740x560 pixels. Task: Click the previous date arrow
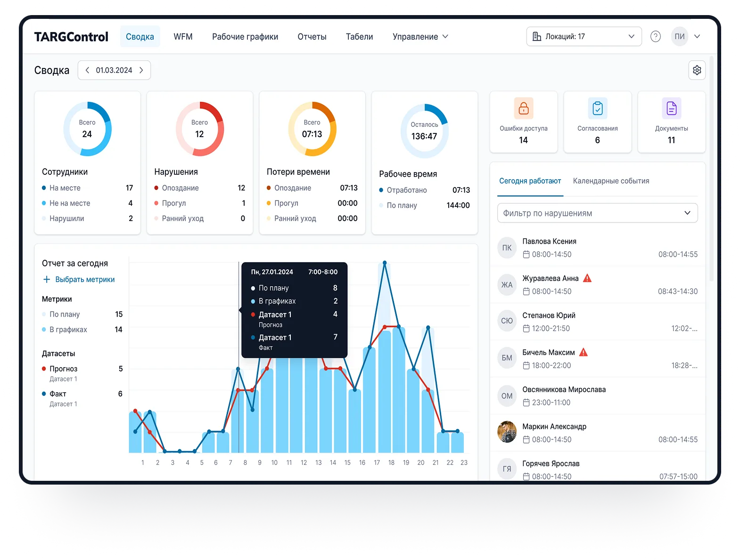(x=87, y=70)
